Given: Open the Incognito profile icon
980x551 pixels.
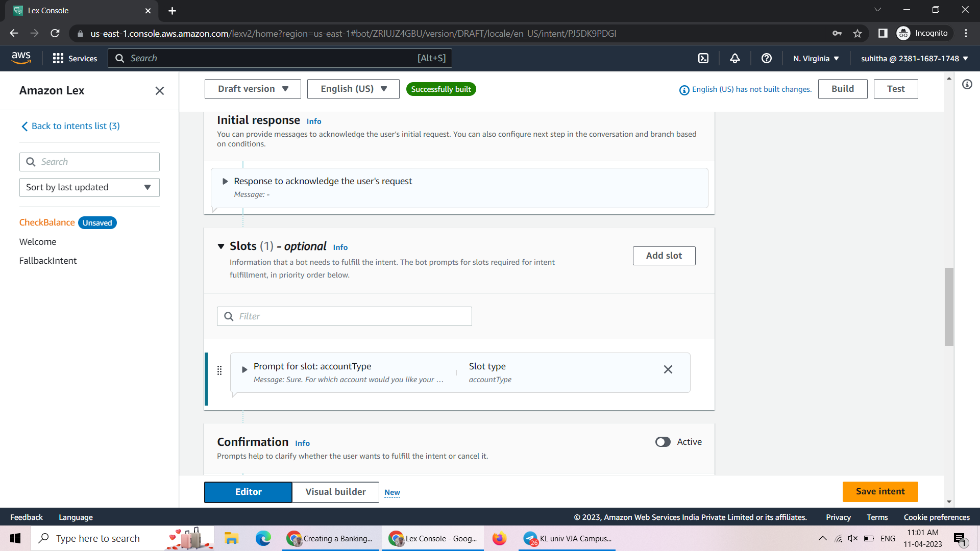Looking at the screenshot, I should pos(903,33).
